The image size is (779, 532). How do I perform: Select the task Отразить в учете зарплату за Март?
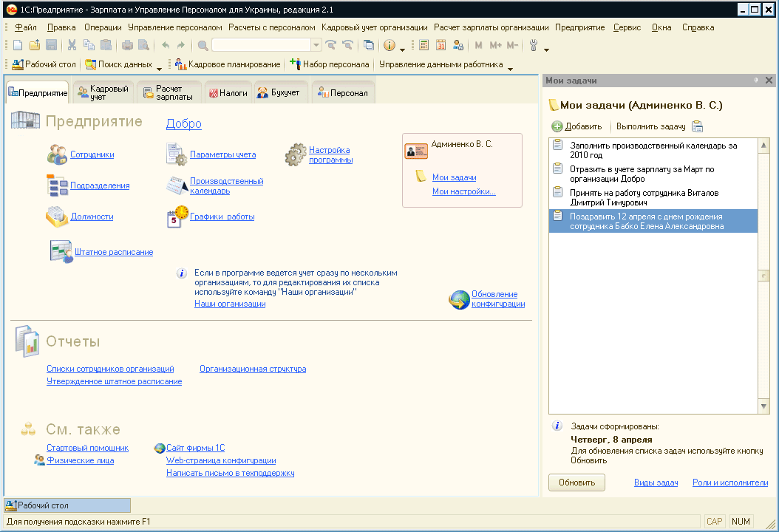[x=653, y=174]
